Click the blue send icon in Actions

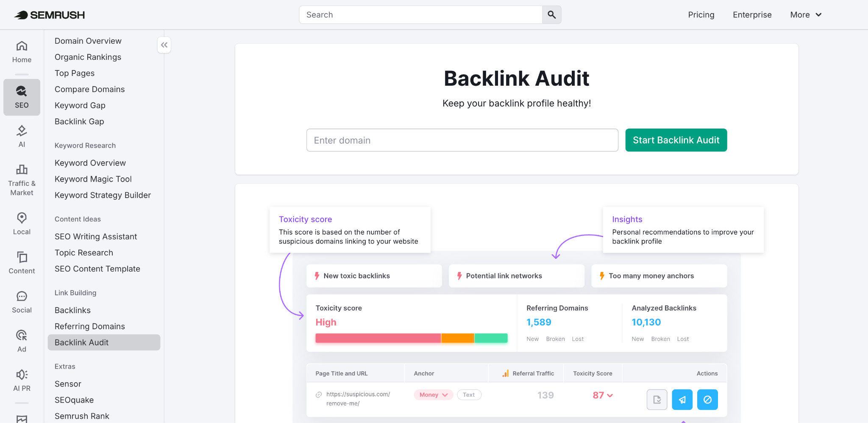(x=682, y=400)
